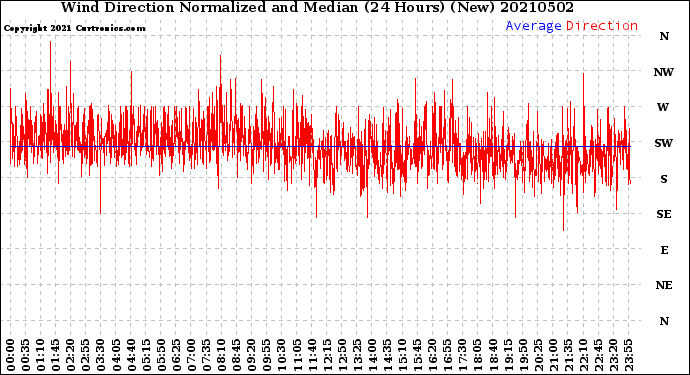Click the '02:55' time label
690x375 pixels.
[x=86, y=355]
